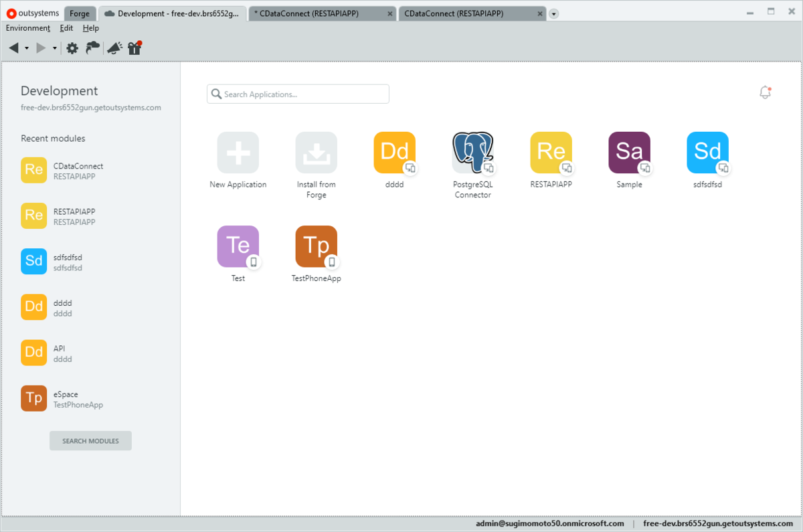Open recent module dddd icon
The image size is (803, 532).
tap(33, 307)
